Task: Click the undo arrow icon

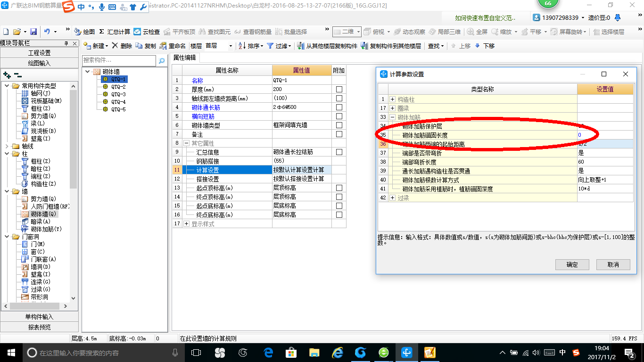Action: (x=47, y=32)
